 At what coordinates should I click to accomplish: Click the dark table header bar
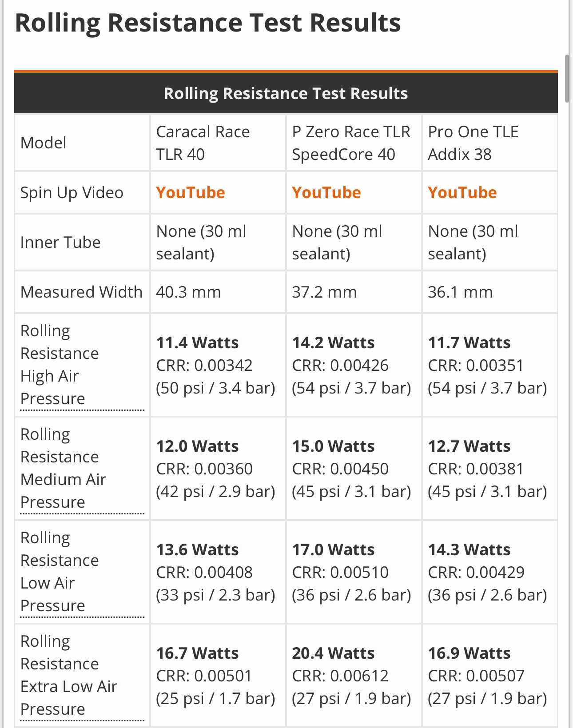[x=286, y=93]
